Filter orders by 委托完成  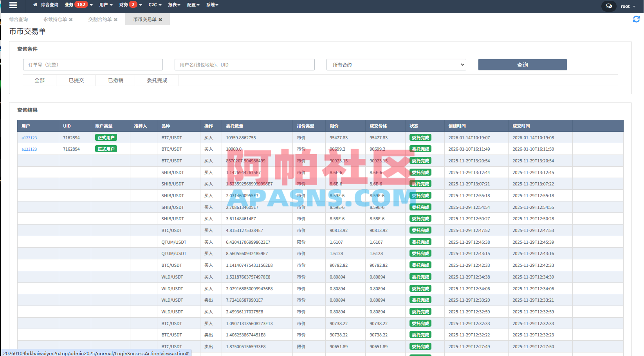pos(157,80)
